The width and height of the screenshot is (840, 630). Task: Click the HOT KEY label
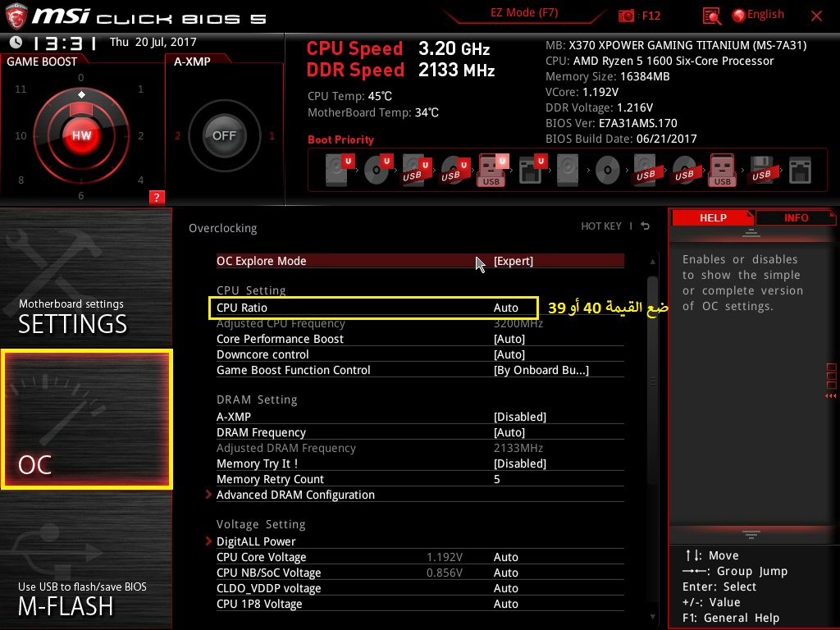601,226
